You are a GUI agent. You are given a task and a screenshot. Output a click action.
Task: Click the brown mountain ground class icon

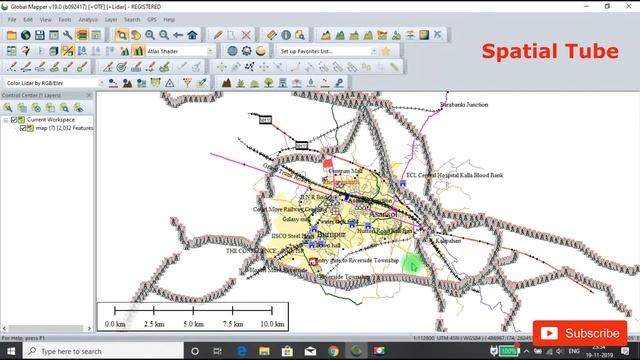coord(226,83)
